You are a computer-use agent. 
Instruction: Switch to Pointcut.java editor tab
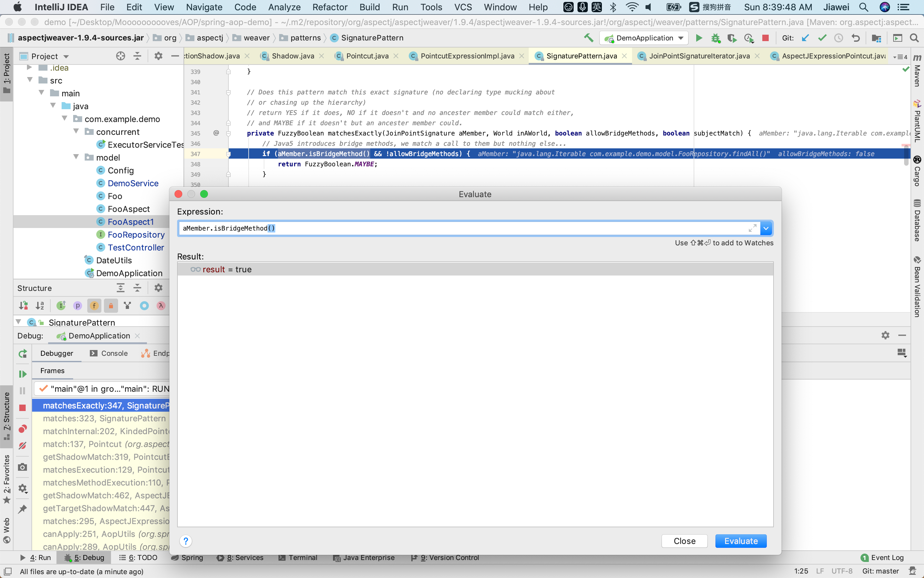tap(367, 56)
